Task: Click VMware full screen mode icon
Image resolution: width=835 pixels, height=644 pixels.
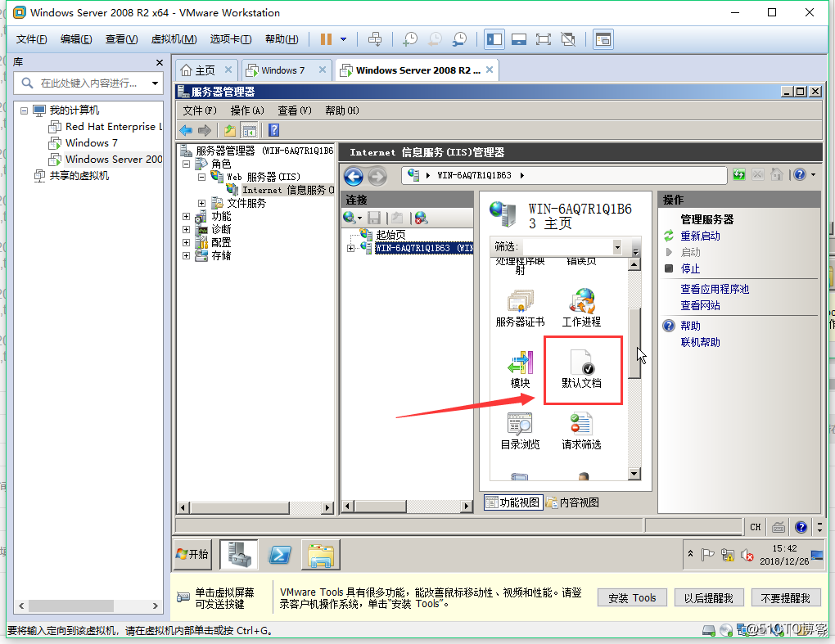Action: [544, 39]
